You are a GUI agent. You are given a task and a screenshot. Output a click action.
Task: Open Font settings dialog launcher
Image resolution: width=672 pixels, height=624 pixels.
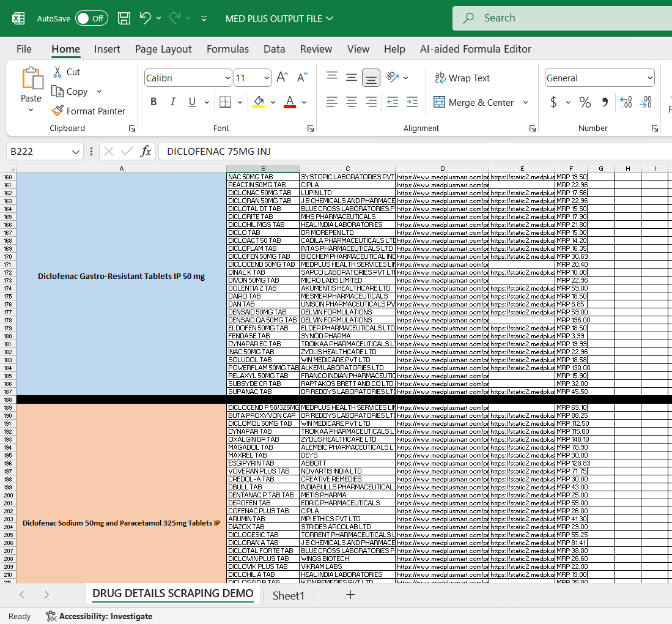click(311, 128)
